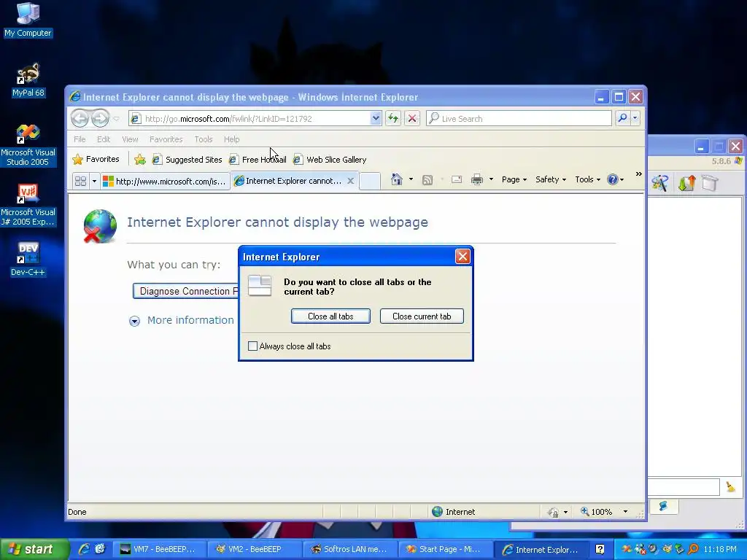
Task: Click the Print icon
Action: click(x=476, y=179)
